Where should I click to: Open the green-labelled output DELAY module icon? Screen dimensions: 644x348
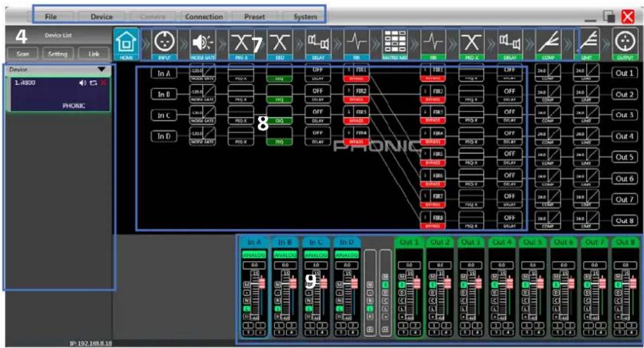[510, 45]
